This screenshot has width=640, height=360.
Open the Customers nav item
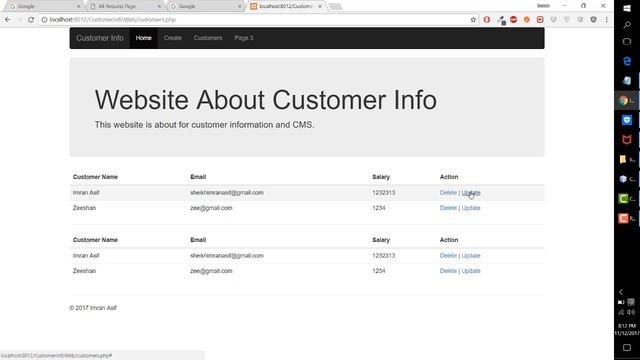point(208,38)
